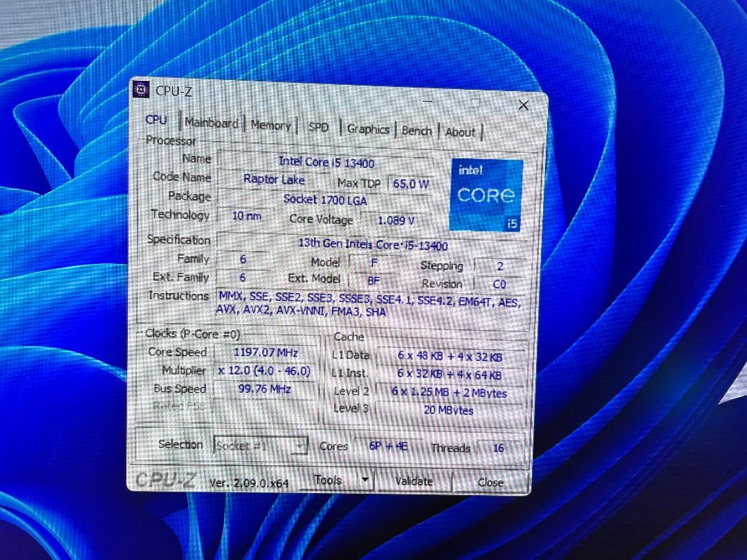Open the Tools dropdown arrow
The image size is (747, 560).
(x=365, y=480)
